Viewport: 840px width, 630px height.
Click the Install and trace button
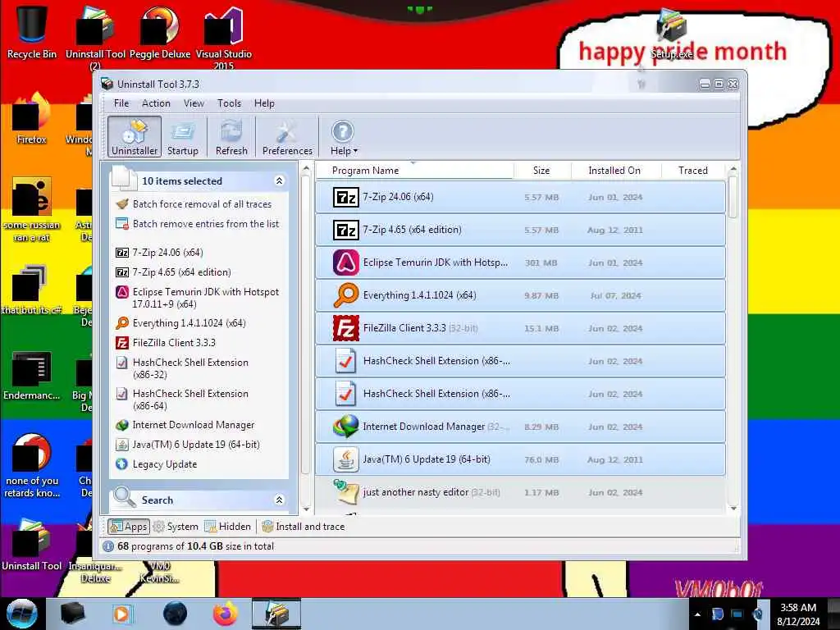point(304,527)
